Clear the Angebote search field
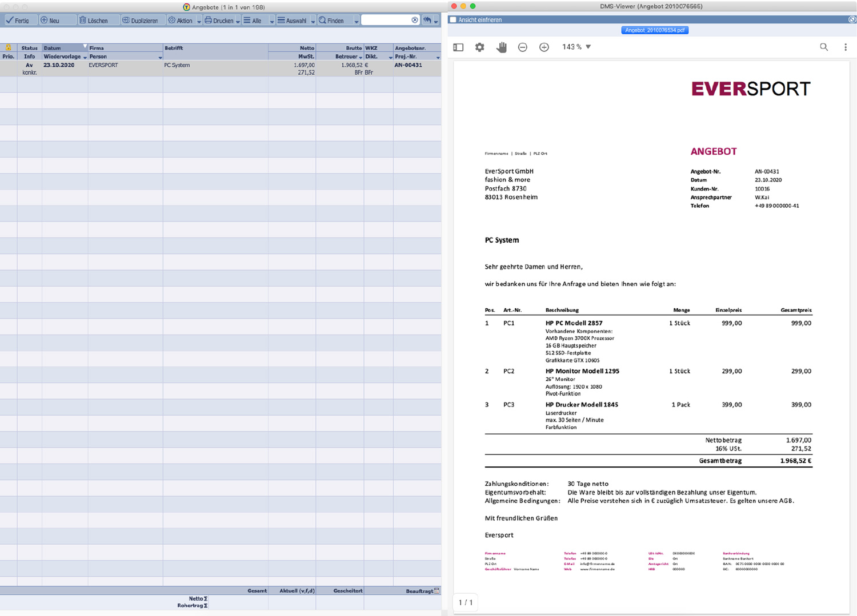This screenshot has width=857, height=616. [415, 20]
